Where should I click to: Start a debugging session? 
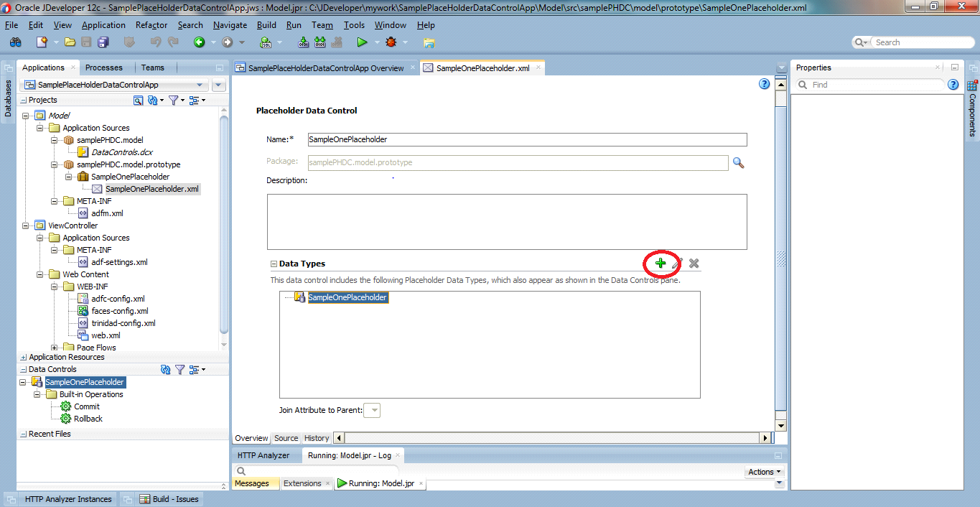[x=392, y=42]
